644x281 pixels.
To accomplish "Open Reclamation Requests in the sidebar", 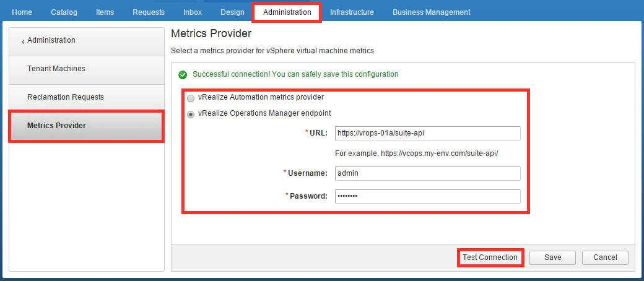I will click(87, 98).
